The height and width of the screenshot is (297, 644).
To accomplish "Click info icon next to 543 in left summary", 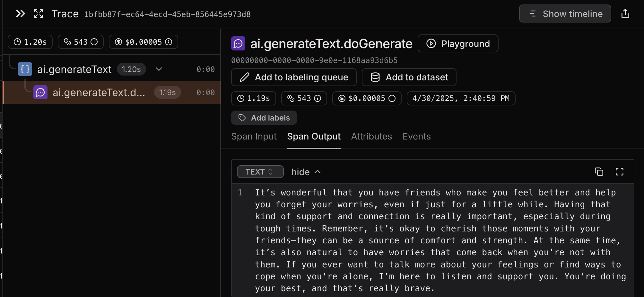I will 94,42.
